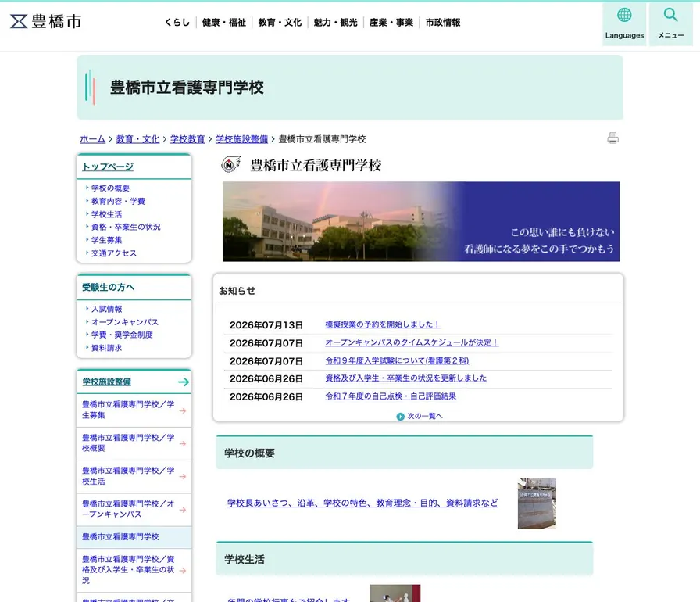Open 模擬授業の予約を開始しました！ notice
The image size is (700, 602).
point(383,324)
